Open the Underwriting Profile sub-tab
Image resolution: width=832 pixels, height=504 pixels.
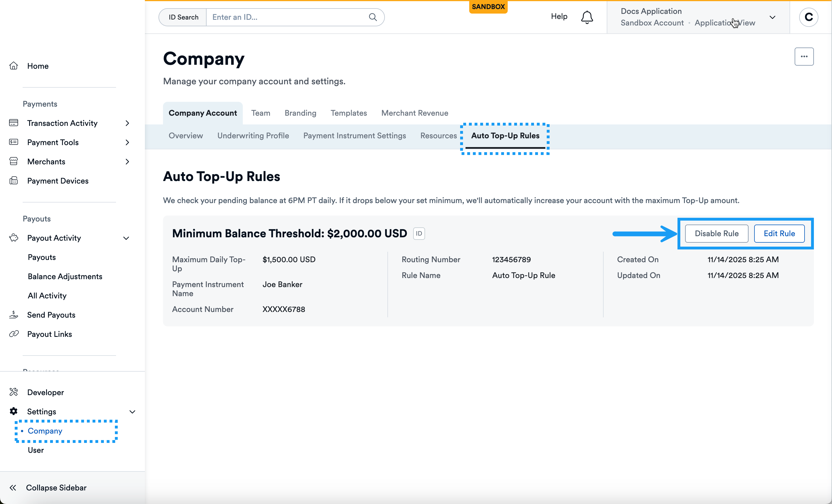point(253,136)
